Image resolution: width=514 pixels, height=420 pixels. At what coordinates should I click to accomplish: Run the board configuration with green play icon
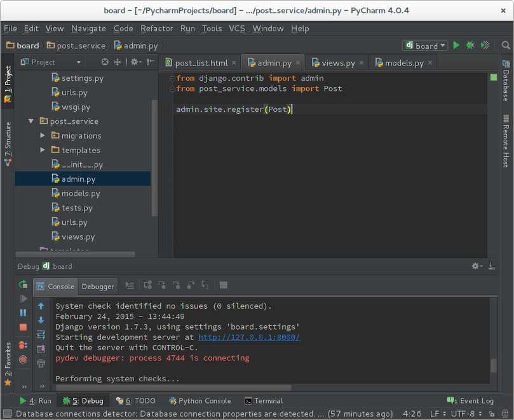(456, 45)
